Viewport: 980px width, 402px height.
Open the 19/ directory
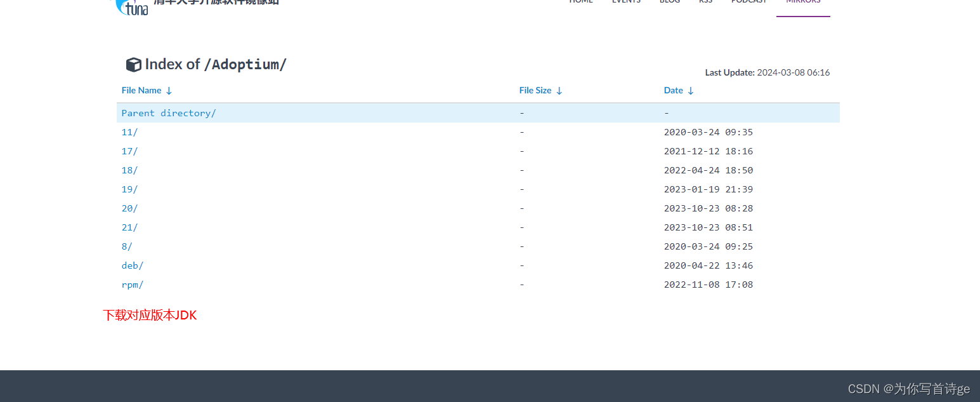pos(129,189)
